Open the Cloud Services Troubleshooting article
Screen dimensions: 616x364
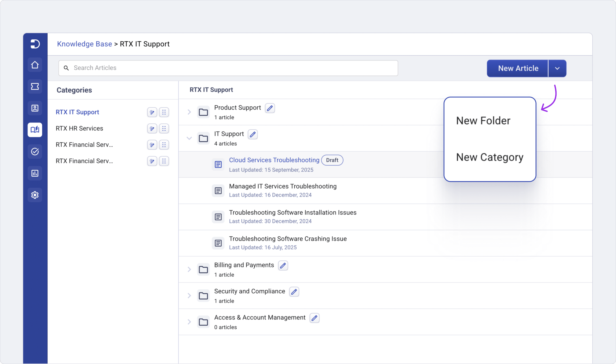tap(274, 160)
